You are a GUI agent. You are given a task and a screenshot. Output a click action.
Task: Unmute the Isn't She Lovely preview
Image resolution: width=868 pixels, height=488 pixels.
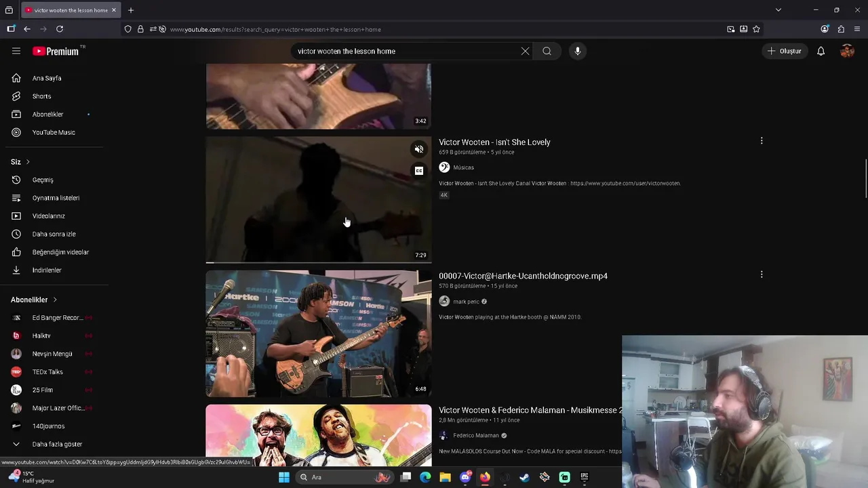[x=419, y=149]
